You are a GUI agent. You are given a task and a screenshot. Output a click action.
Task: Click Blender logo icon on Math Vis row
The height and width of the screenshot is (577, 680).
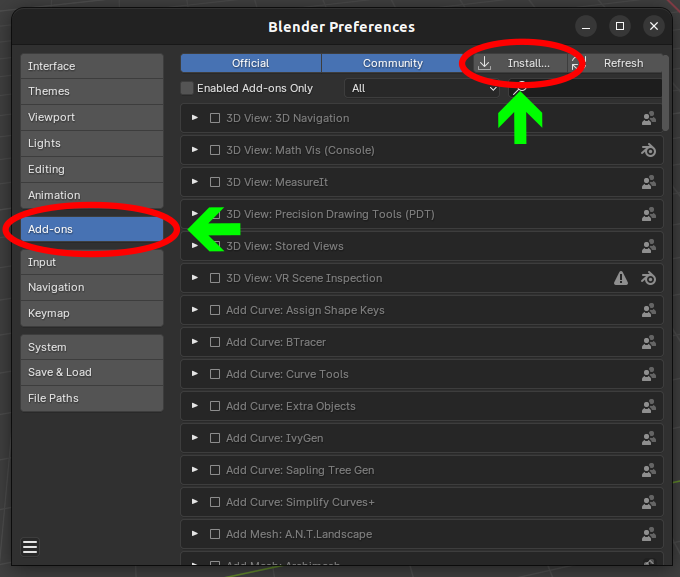pos(649,150)
